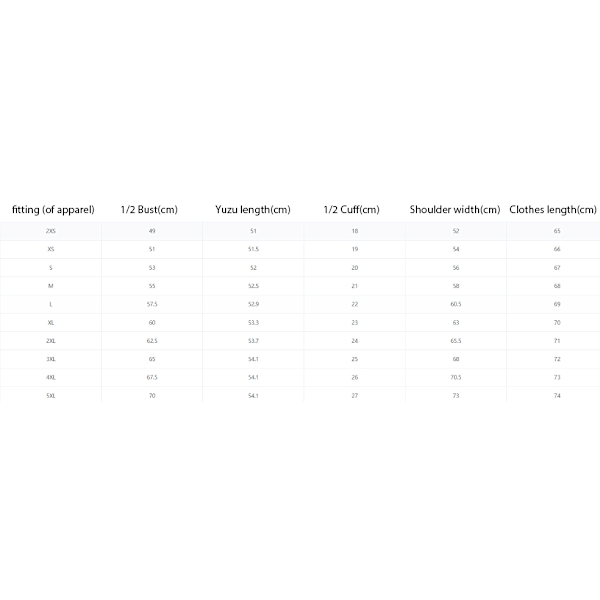Image resolution: width=600 pixels, height=600 pixels.
Task: Select the "1/2 Bust(cm)" column header
Action: tap(149, 209)
